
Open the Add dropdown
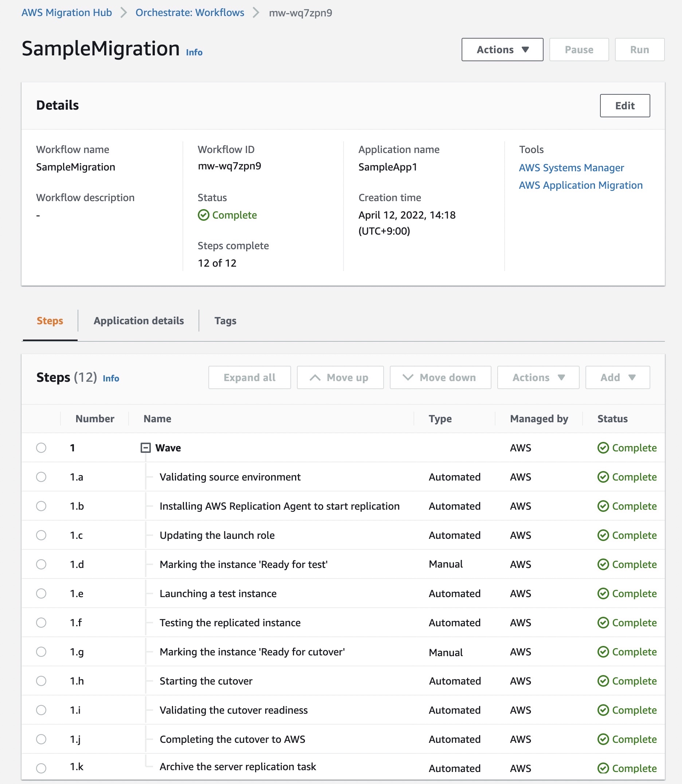(617, 377)
